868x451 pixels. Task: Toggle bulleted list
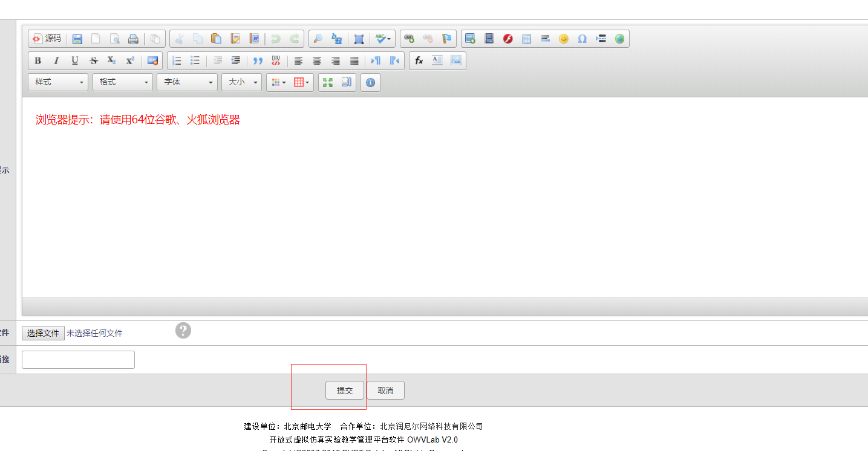195,60
